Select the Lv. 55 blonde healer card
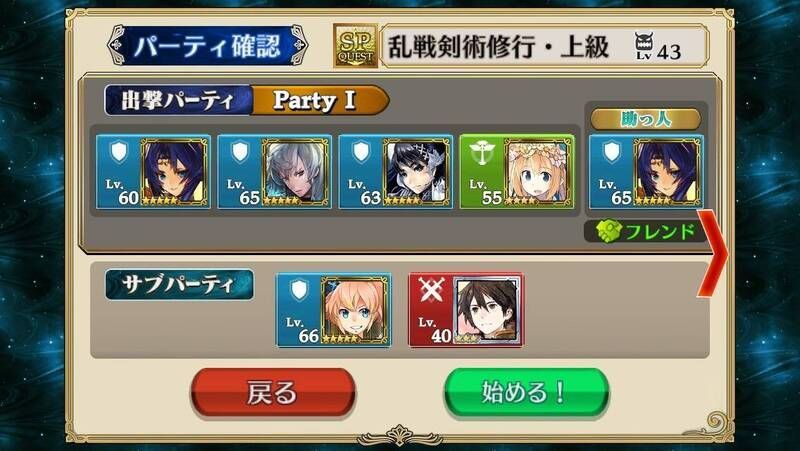This screenshot has width=800, height=451. tap(517, 171)
